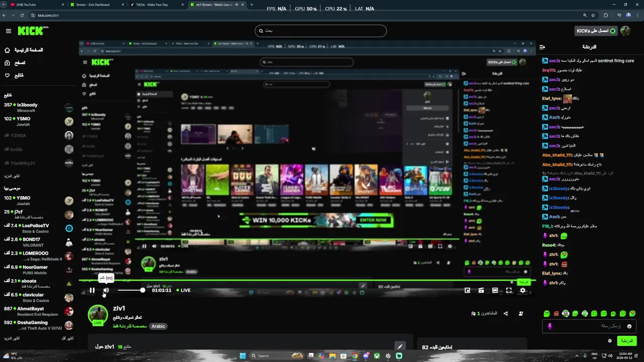Click username Rxoo4 in chat

(548, 245)
